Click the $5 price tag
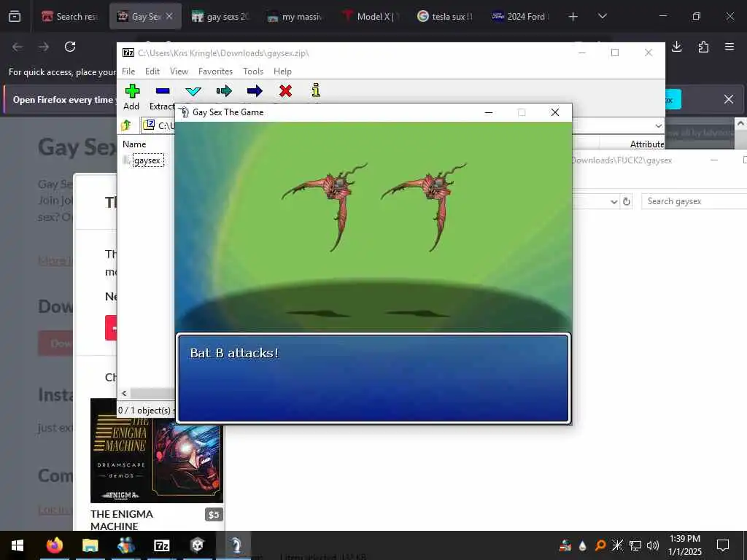This screenshot has height=560, width=747. [x=214, y=515]
